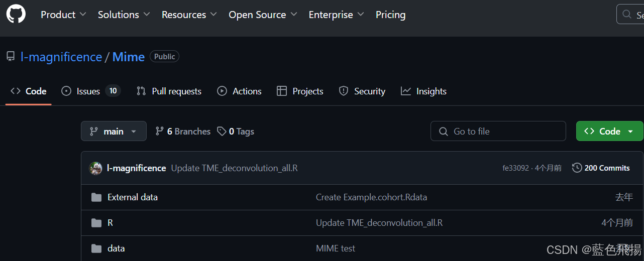View the 6 Branches link
This screenshot has height=261, width=644.
tap(183, 132)
